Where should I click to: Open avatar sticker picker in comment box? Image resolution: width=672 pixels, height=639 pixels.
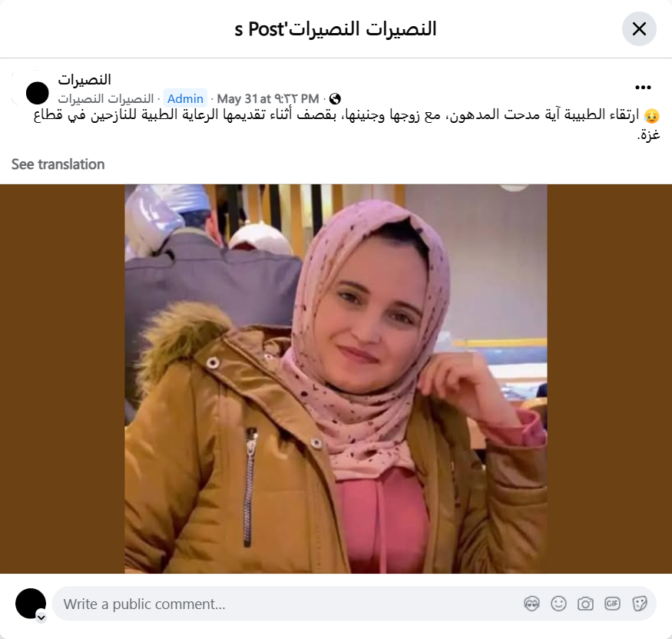(532, 604)
